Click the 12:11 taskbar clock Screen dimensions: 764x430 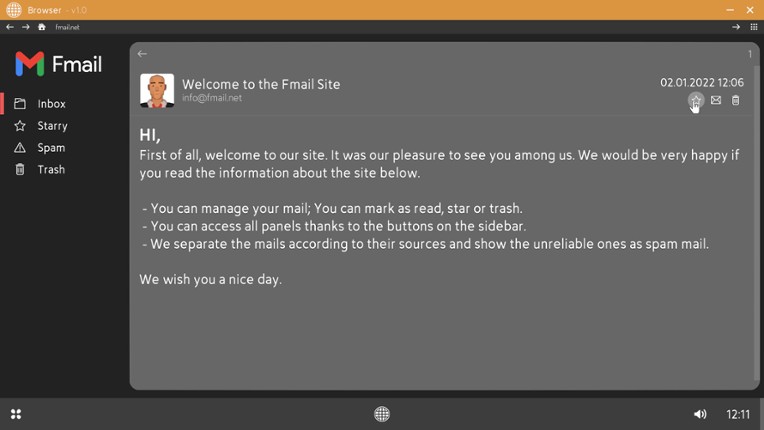738,414
